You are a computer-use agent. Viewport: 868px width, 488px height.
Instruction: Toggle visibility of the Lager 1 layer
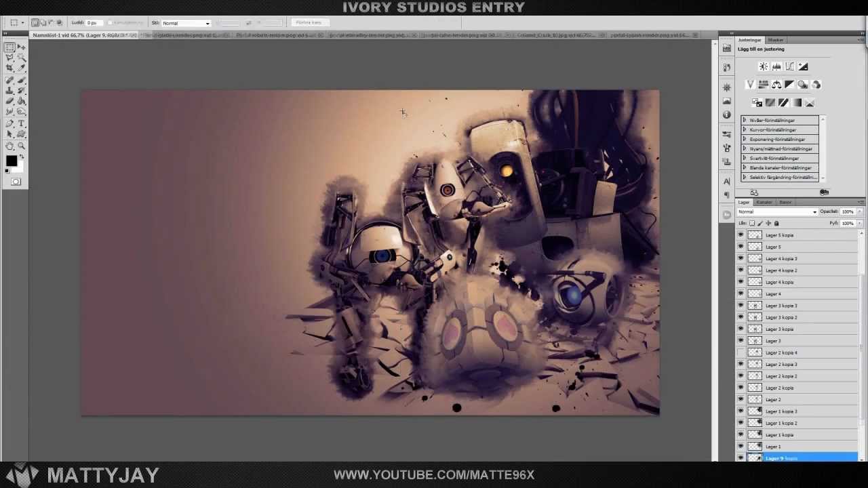tap(741, 446)
